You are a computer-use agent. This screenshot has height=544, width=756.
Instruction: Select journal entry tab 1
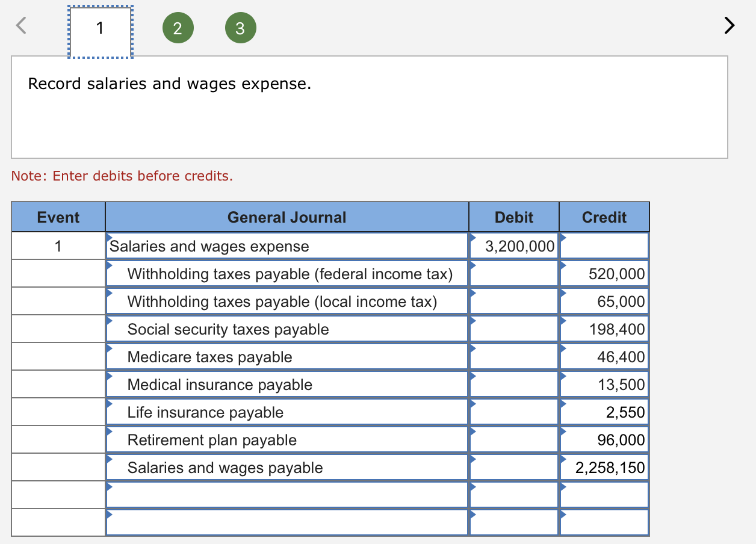point(100,28)
